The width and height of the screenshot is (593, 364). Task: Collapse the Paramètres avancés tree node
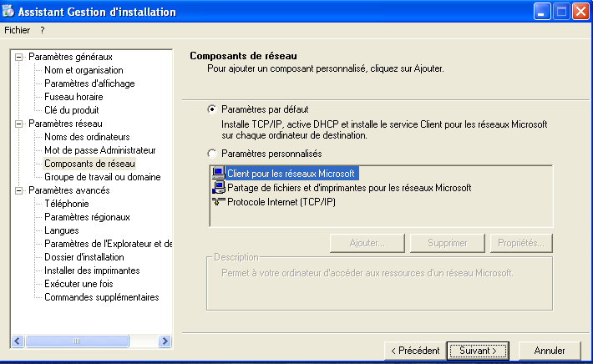coord(18,190)
